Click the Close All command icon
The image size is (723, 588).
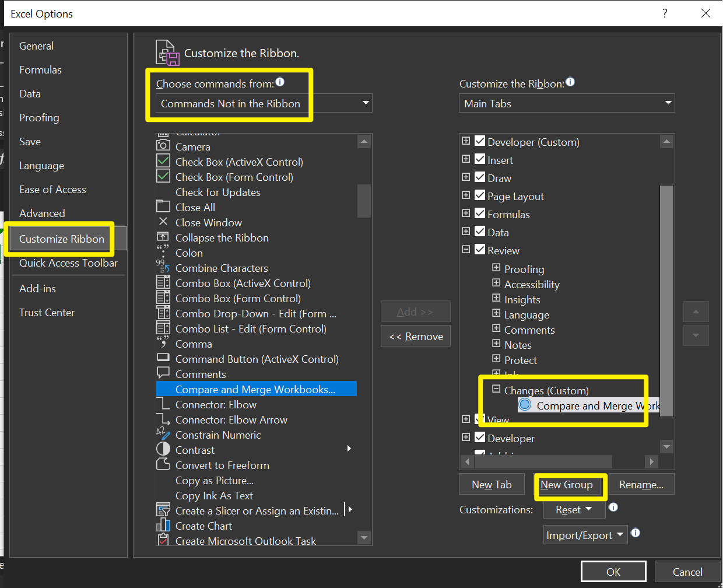(x=163, y=207)
